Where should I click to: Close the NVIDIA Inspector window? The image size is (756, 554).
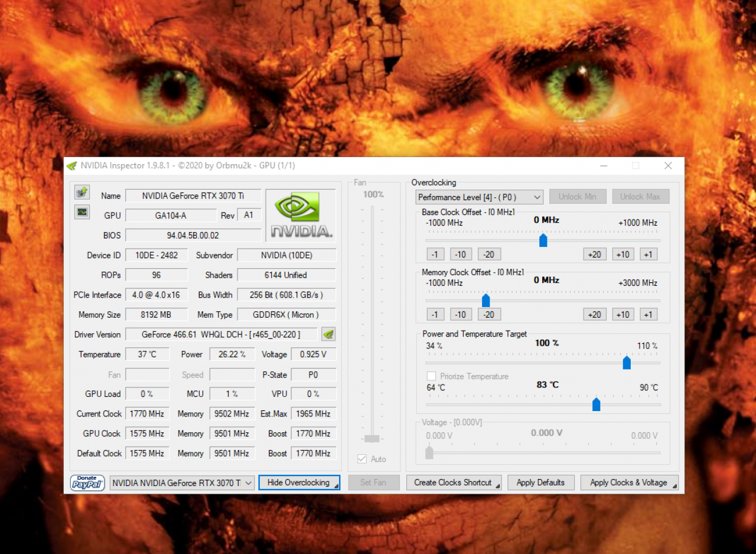click(x=668, y=166)
